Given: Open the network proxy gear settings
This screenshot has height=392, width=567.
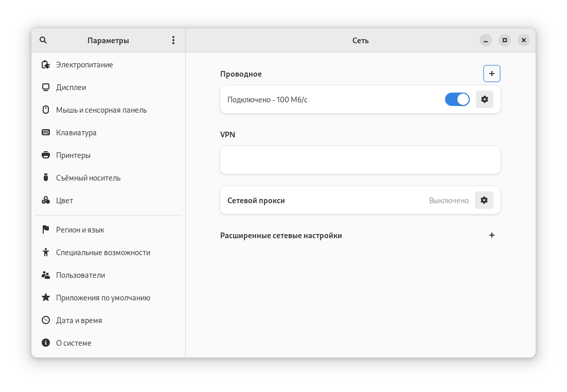Looking at the screenshot, I should coord(484,200).
